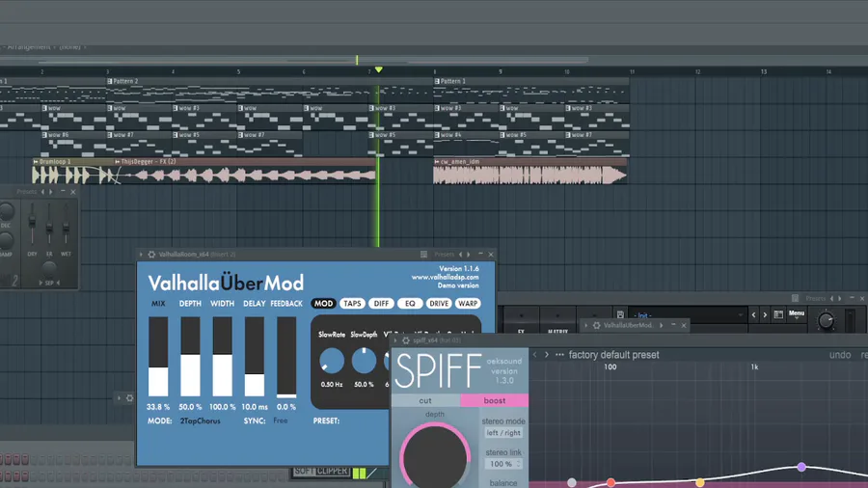Select the next preset in the reverb plugin
The height and width of the screenshot is (488, 868).
(x=51, y=192)
